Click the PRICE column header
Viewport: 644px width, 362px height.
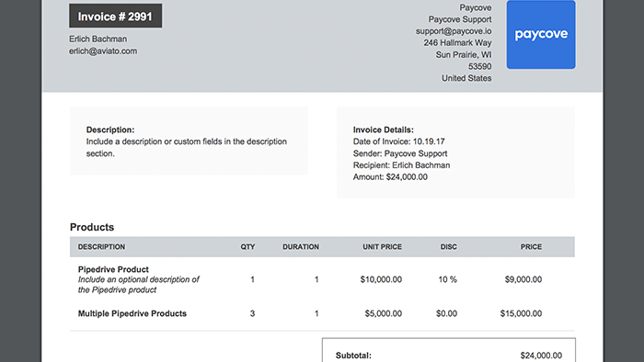tap(531, 247)
